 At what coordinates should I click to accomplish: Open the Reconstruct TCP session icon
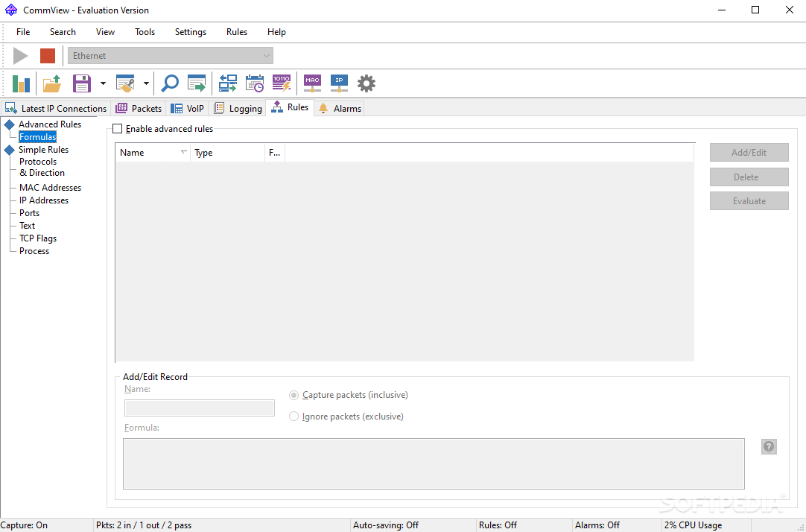(228, 83)
